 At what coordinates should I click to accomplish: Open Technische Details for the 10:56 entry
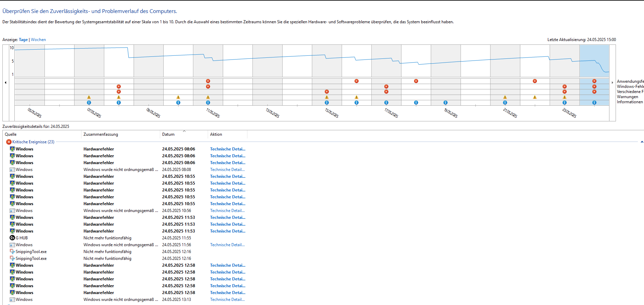pyautogui.click(x=228, y=211)
